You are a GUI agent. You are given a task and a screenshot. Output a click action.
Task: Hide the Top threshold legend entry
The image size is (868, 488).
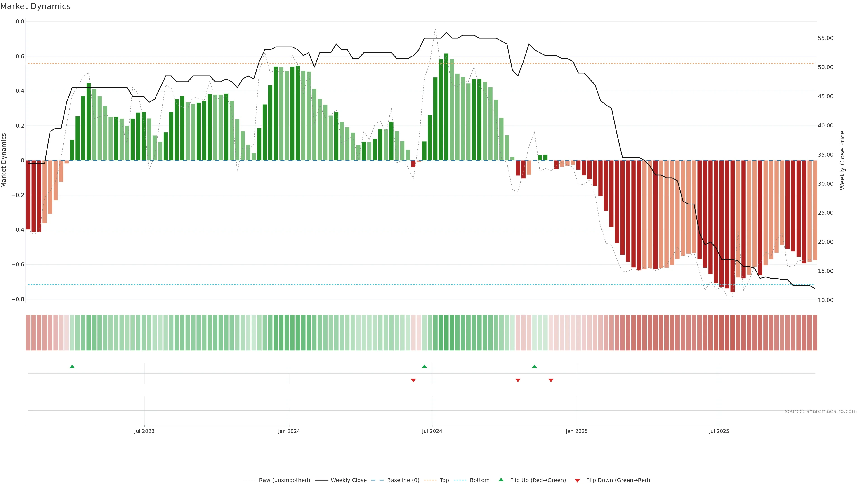[x=444, y=480]
